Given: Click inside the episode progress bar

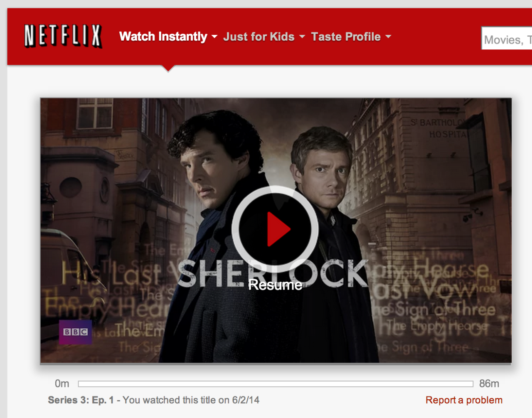Looking at the screenshot, I should [276, 384].
